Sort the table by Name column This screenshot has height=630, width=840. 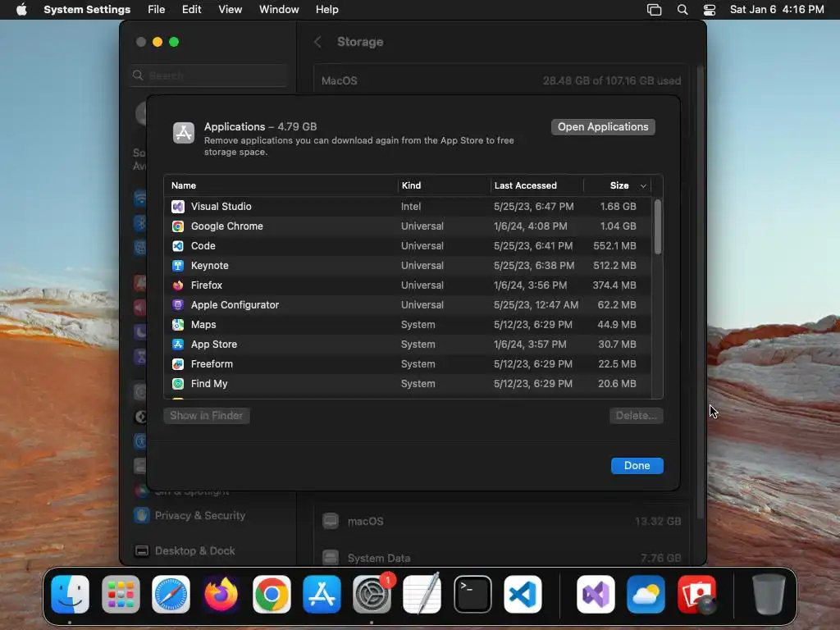(184, 185)
